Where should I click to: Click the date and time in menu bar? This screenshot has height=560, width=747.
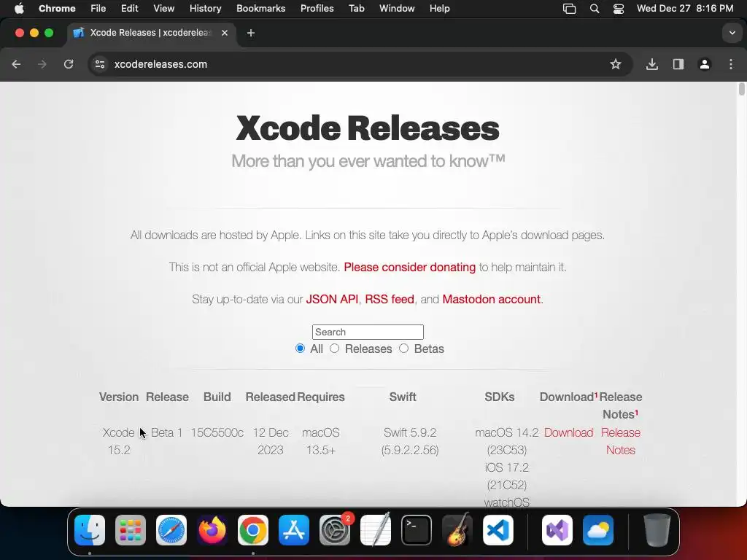tap(685, 9)
